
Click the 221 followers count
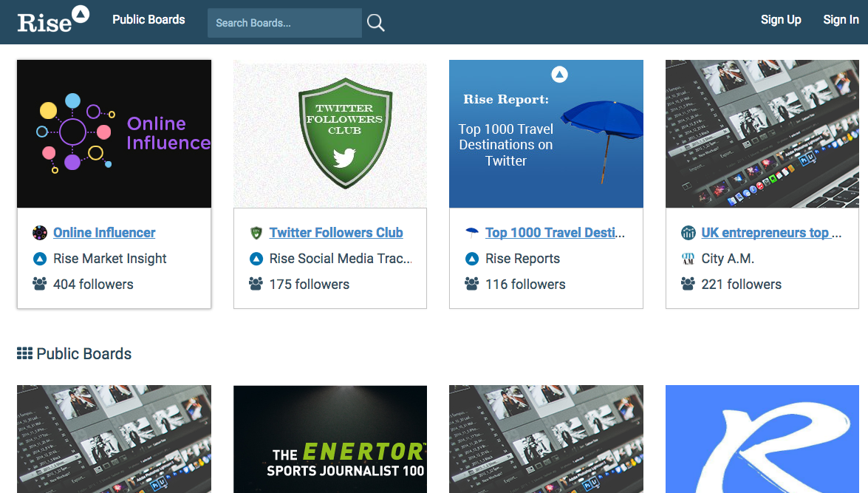tap(741, 284)
